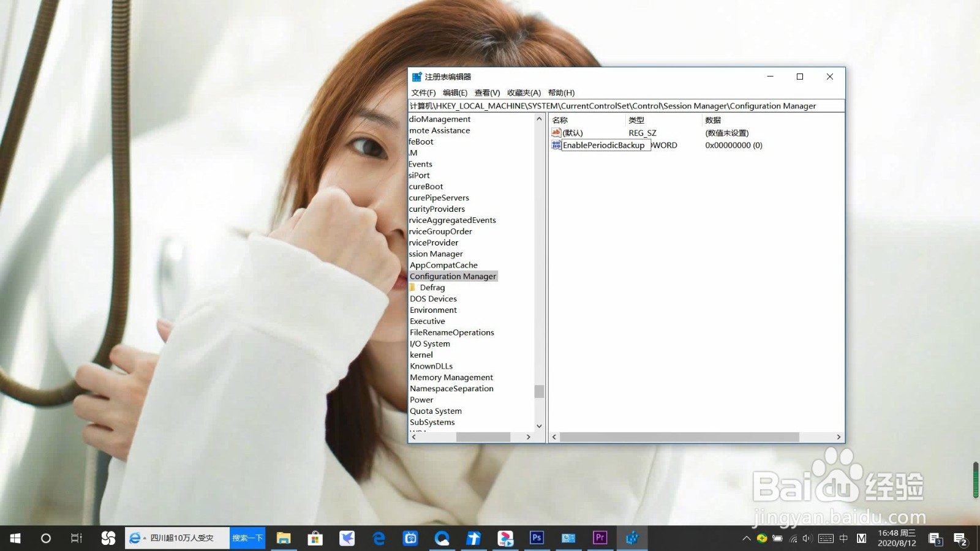Click the volume icon in the system tray
980x551 pixels.
point(807,539)
